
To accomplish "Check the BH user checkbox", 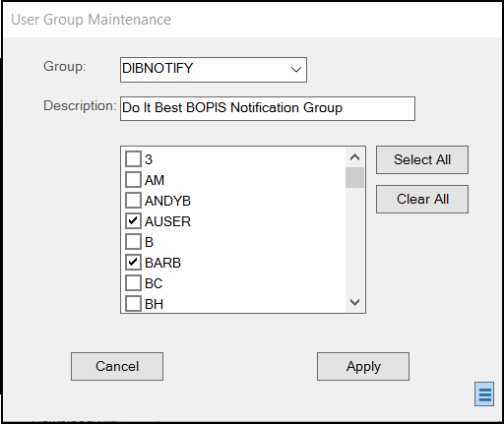I will pyautogui.click(x=133, y=304).
